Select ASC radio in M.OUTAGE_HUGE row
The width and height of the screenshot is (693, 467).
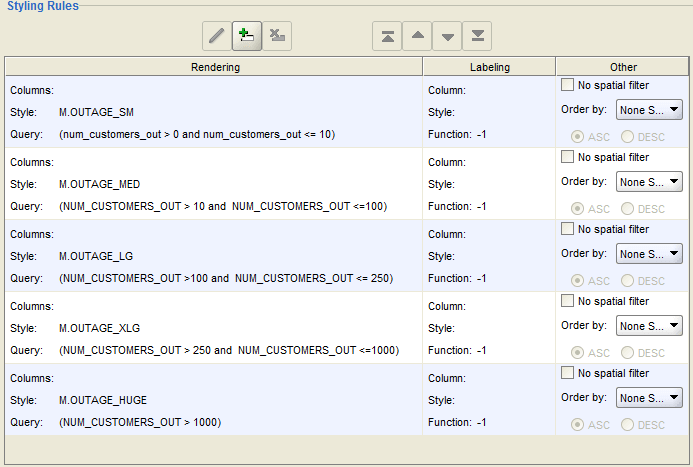coord(577,425)
